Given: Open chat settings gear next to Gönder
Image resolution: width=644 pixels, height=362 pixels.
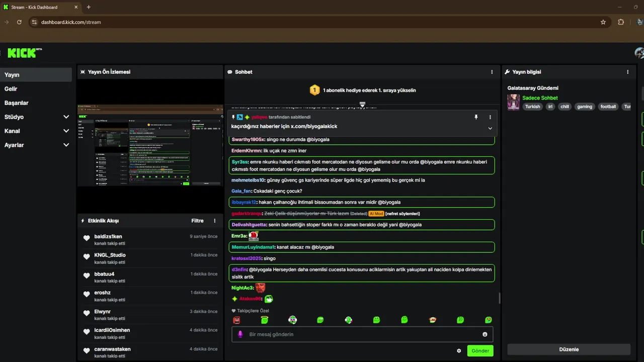Looking at the screenshot, I should coord(459,351).
